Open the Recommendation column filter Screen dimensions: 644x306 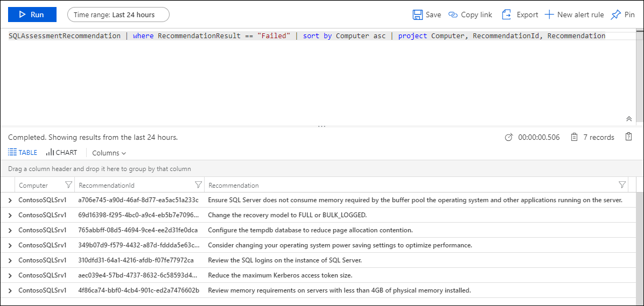click(x=622, y=184)
